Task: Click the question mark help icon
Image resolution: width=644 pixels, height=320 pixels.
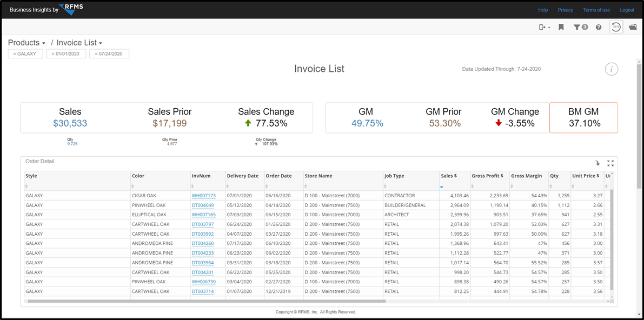Action: point(599,27)
